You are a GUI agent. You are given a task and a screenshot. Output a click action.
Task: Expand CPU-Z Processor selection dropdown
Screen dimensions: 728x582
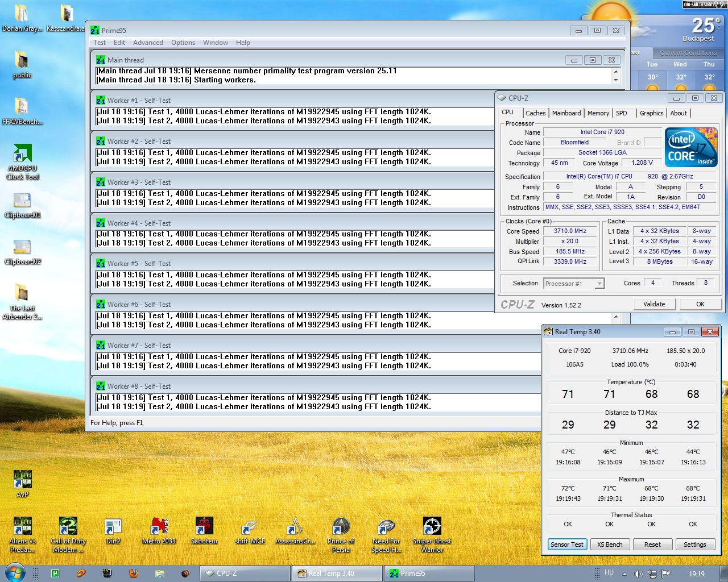click(599, 284)
